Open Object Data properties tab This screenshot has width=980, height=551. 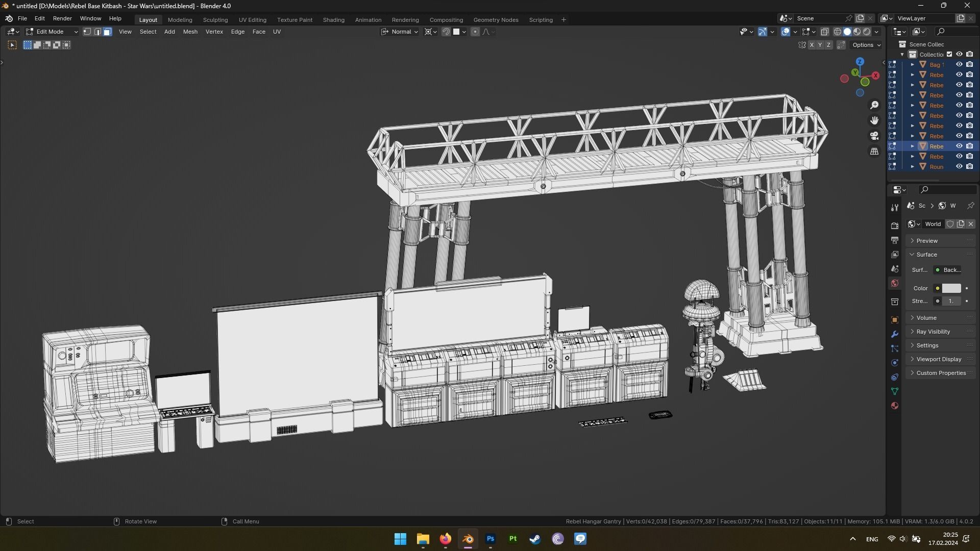point(894,391)
